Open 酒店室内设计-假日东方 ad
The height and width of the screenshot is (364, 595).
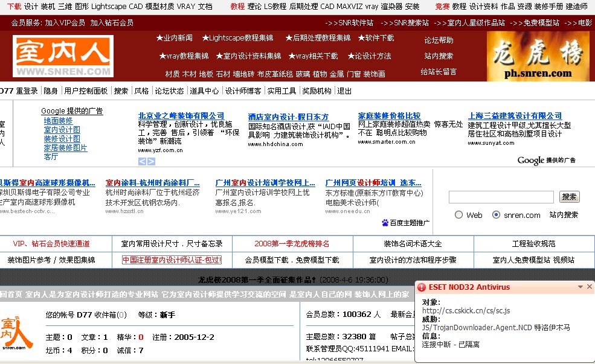pyautogui.click(x=288, y=117)
